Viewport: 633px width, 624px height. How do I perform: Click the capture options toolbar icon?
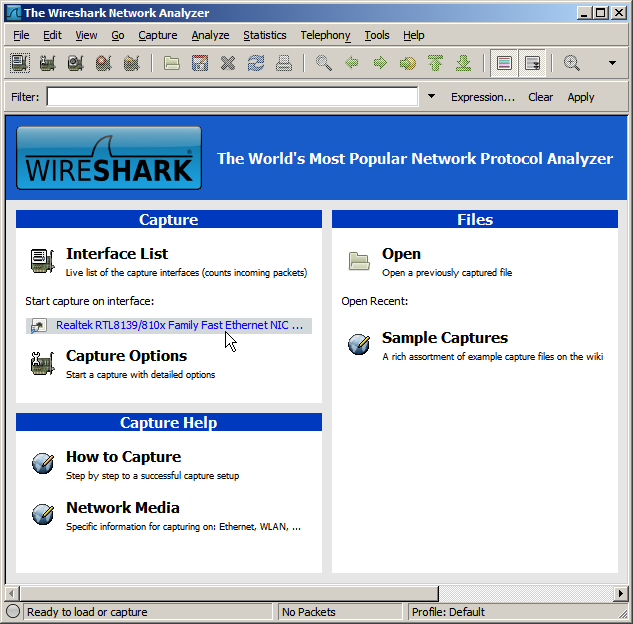[x=47, y=63]
